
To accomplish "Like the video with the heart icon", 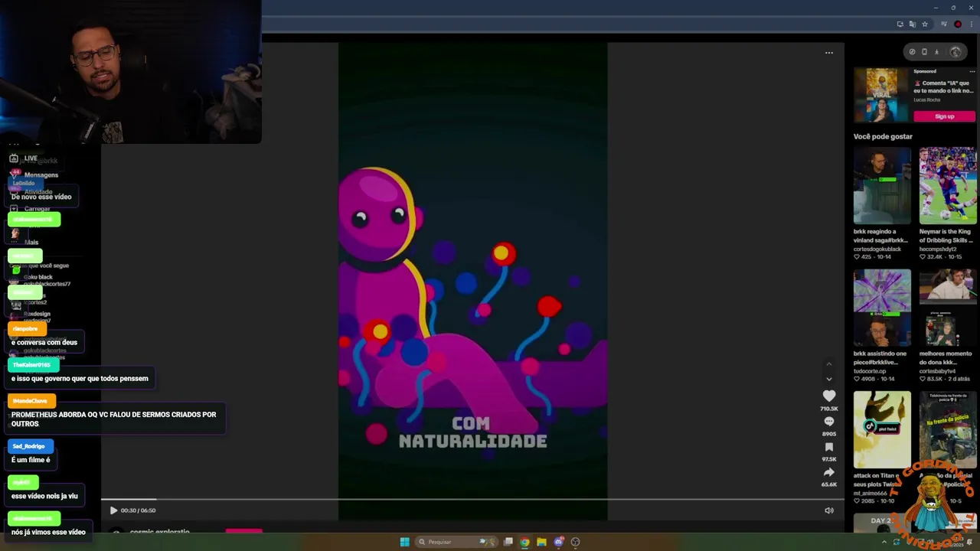I will click(x=828, y=396).
